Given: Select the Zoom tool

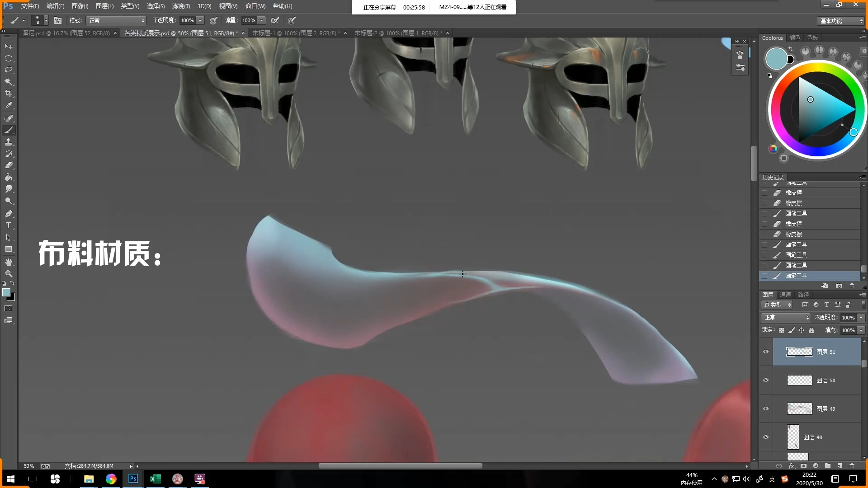Looking at the screenshot, I should pyautogui.click(x=9, y=274).
